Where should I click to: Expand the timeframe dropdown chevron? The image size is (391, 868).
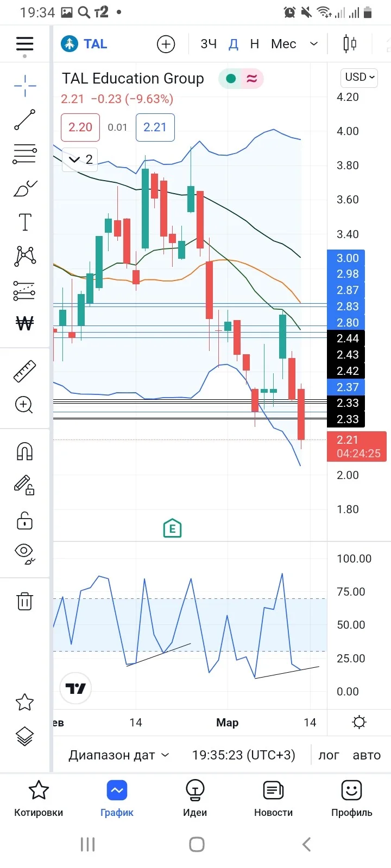point(314,44)
